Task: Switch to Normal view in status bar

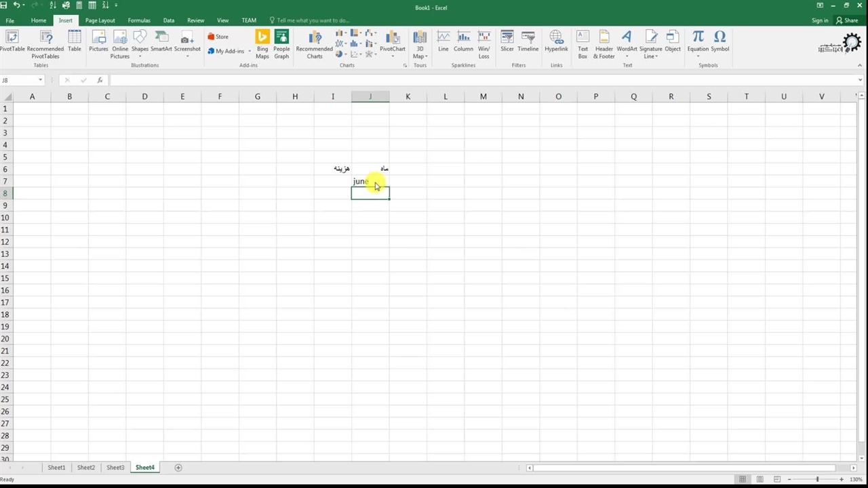Action: [x=743, y=479]
